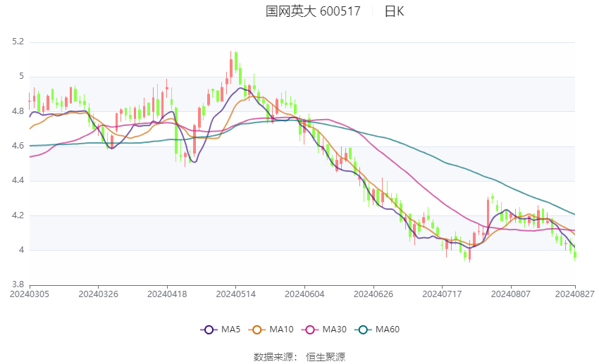Click the 4.6 price axis label
This screenshot has width=599, height=364.
18,146
